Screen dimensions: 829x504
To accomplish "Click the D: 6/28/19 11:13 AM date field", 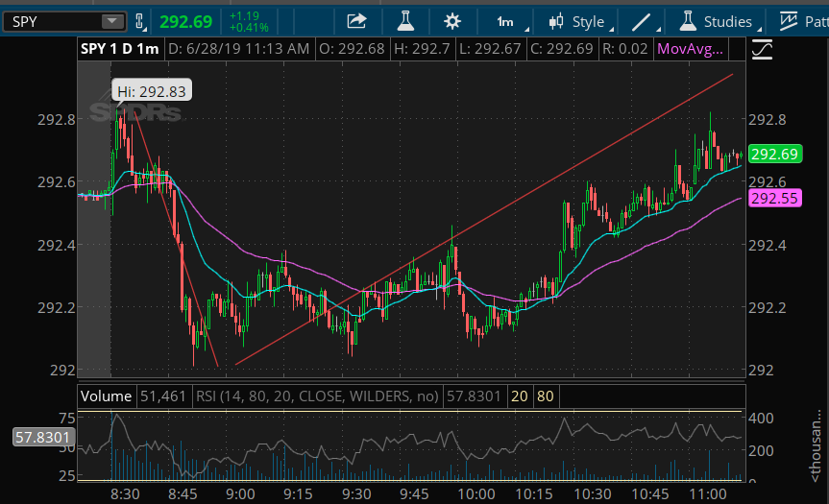I will pyautogui.click(x=238, y=49).
